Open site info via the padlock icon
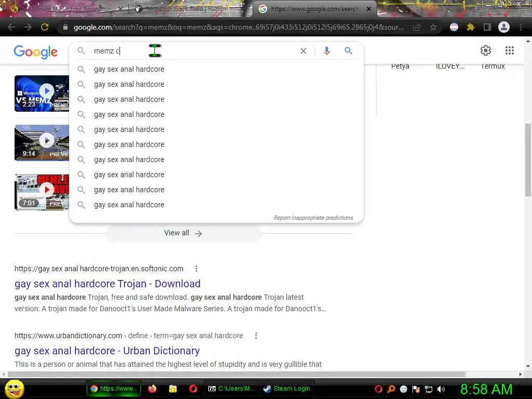Screen dimensions: 532x399 [x=65, y=27]
